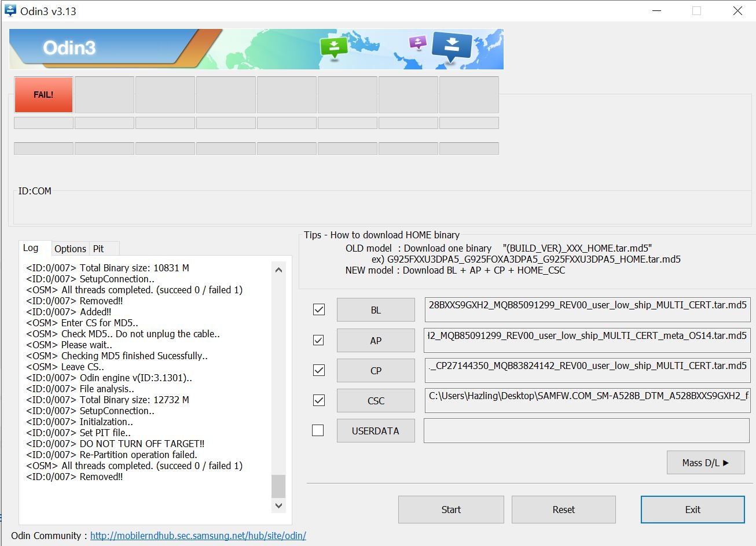This screenshot has height=546, width=756.
Task: Click the log scrollbar down arrow
Action: [x=278, y=506]
